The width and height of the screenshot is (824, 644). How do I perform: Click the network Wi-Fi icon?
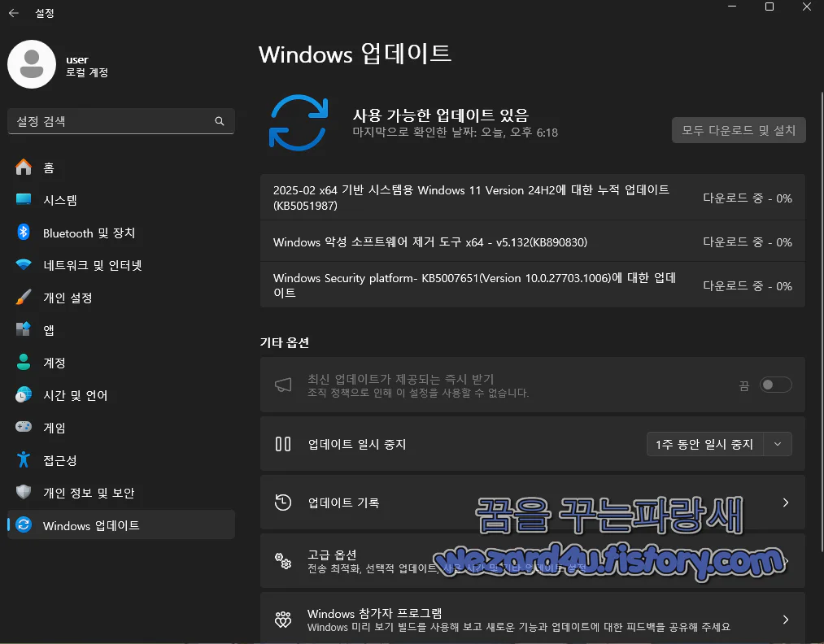(x=23, y=265)
